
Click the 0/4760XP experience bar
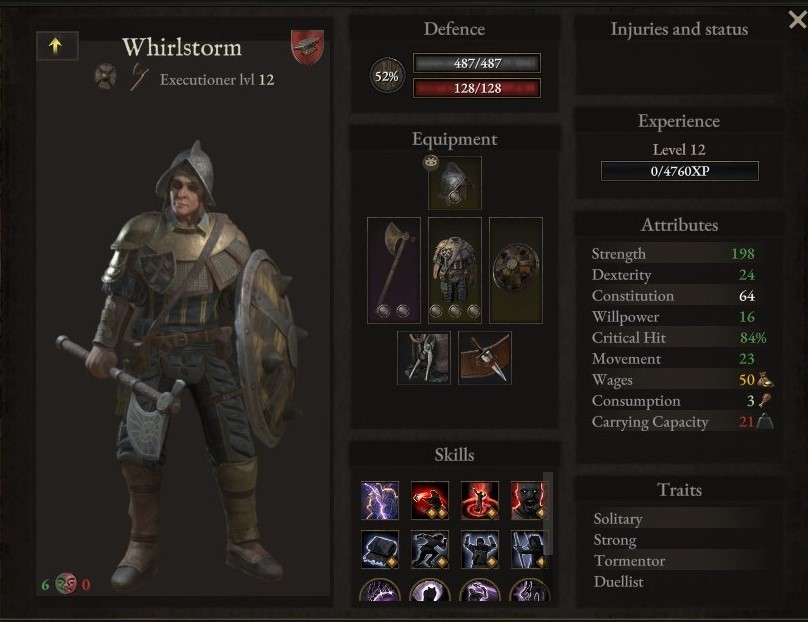tap(680, 171)
